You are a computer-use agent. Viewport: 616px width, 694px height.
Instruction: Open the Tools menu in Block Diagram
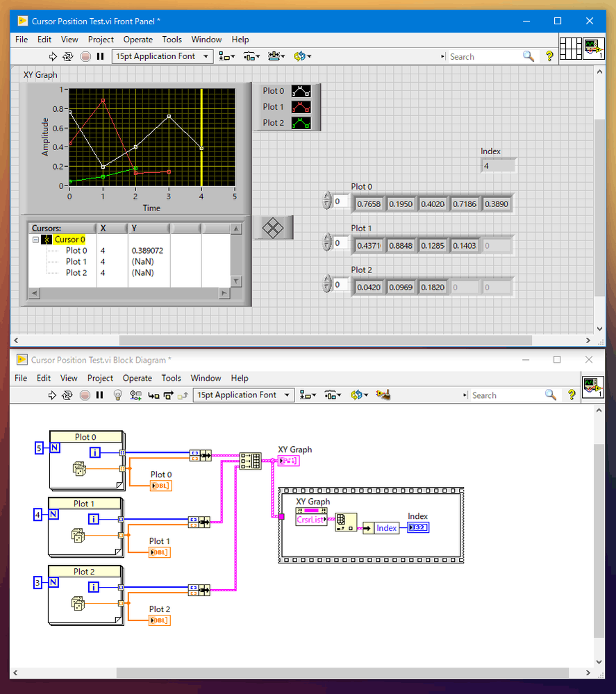[172, 378]
